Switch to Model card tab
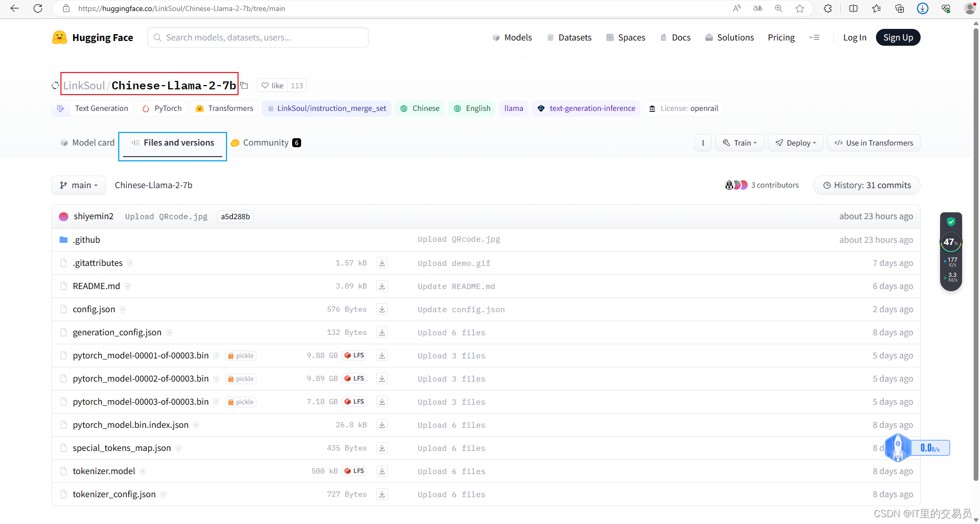Viewport: 980px width, 524px height. [87, 142]
